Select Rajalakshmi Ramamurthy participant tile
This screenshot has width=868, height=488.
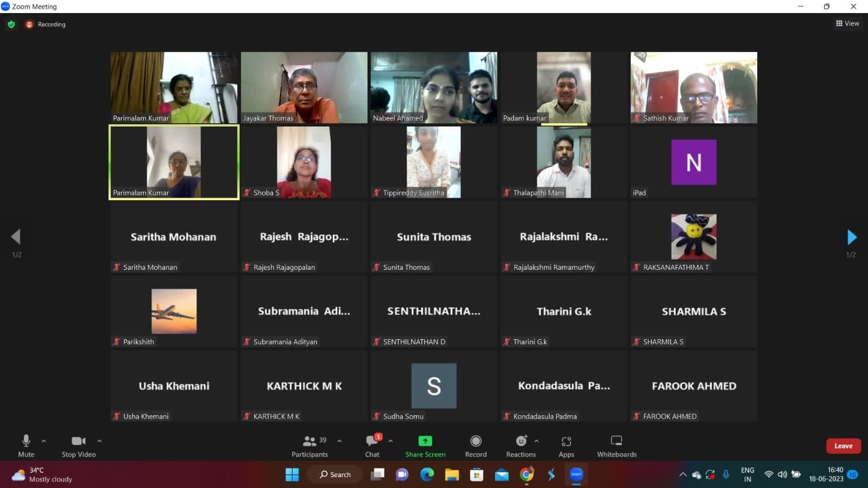(x=564, y=237)
